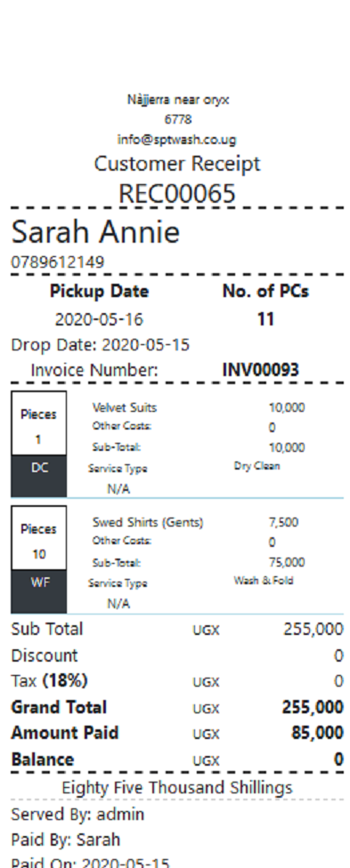Click the Balance row label
Image resolution: width=350 pixels, height=868 pixels.
[42, 759]
